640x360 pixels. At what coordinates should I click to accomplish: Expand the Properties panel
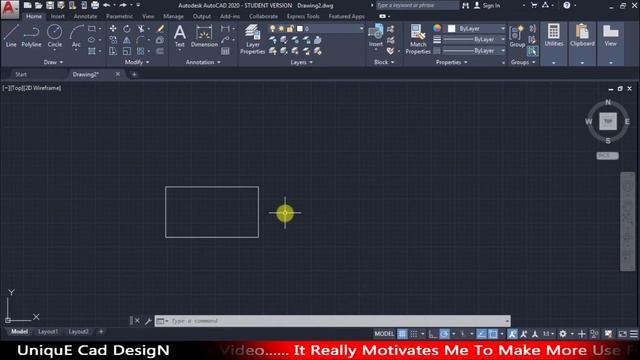tap(451, 62)
